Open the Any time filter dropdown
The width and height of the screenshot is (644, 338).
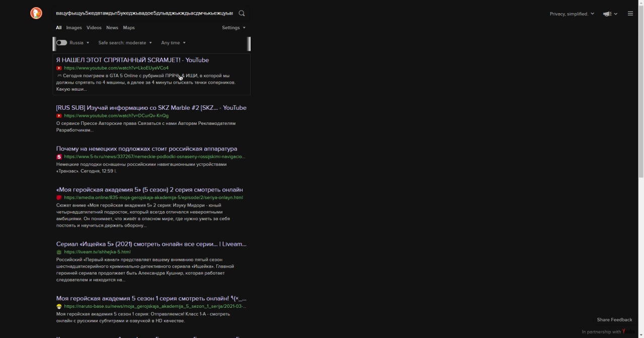(173, 43)
